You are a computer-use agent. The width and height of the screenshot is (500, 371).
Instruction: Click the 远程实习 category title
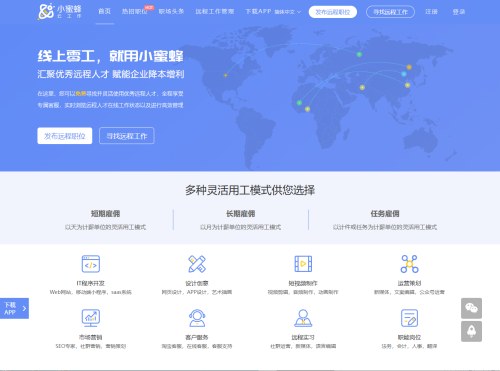pos(303,337)
